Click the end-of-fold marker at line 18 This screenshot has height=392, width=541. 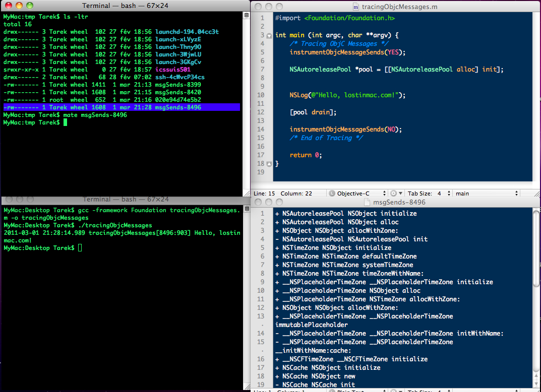click(269, 164)
